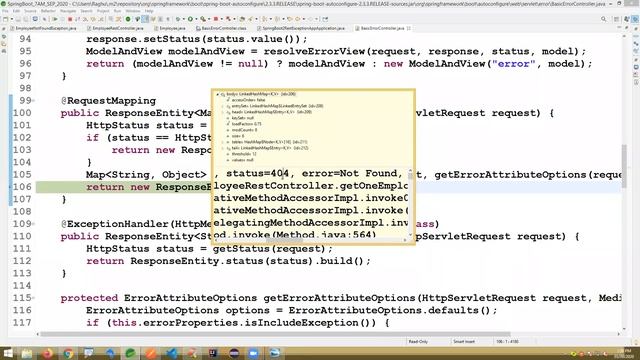Close the BasicErrorController.java tab
This screenshot has width=640, height=360.
pyautogui.click(x=409, y=28)
